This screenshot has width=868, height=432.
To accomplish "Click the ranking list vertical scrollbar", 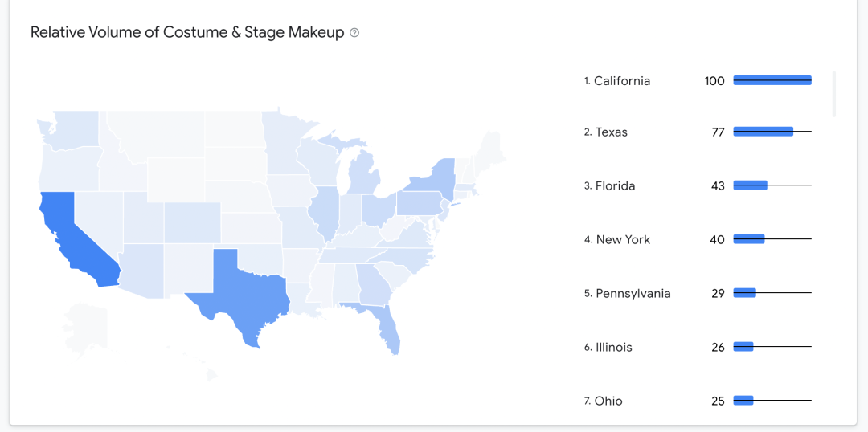I will [834, 94].
